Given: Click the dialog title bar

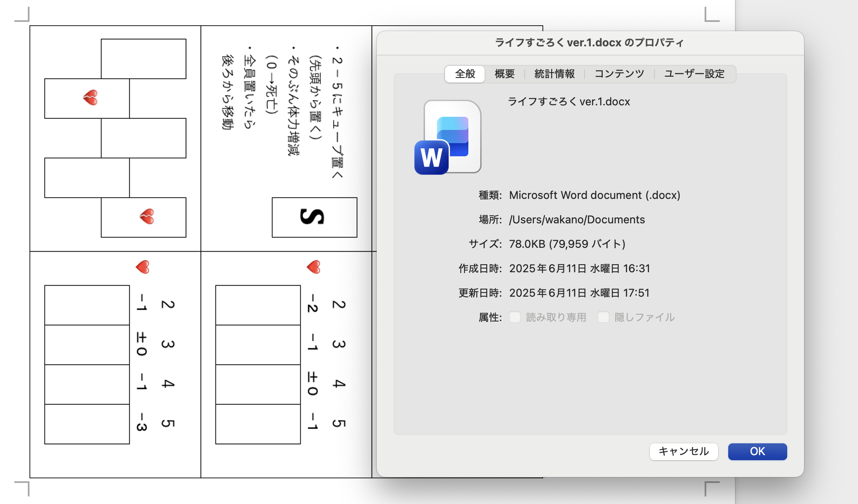Looking at the screenshot, I should [x=589, y=43].
